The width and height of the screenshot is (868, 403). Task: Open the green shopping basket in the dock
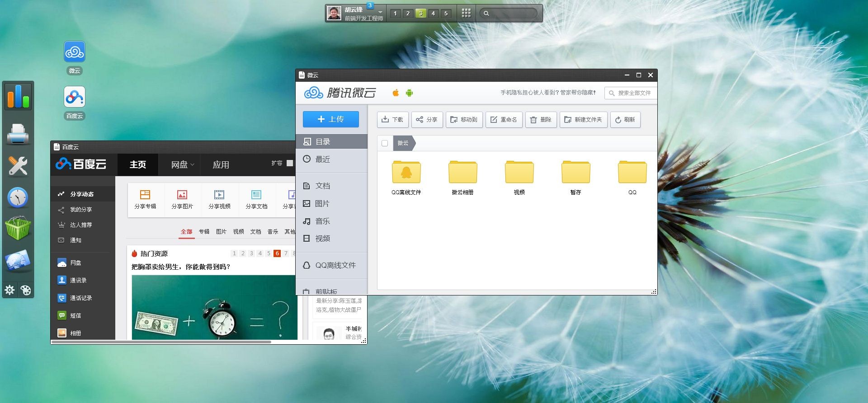coord(18,228)
